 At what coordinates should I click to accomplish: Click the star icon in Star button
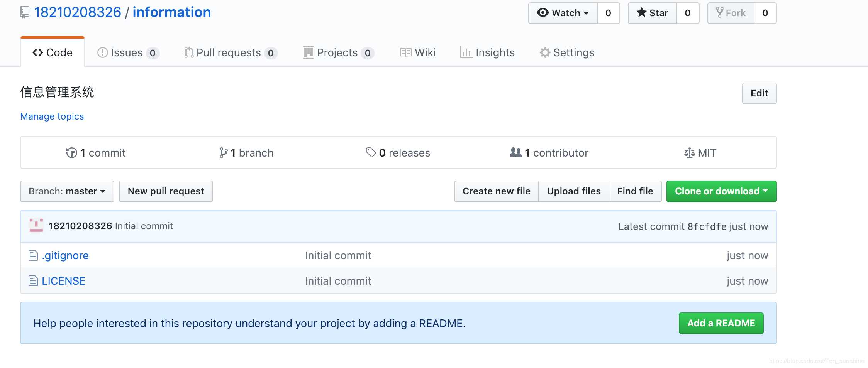[x=641, y=12]
